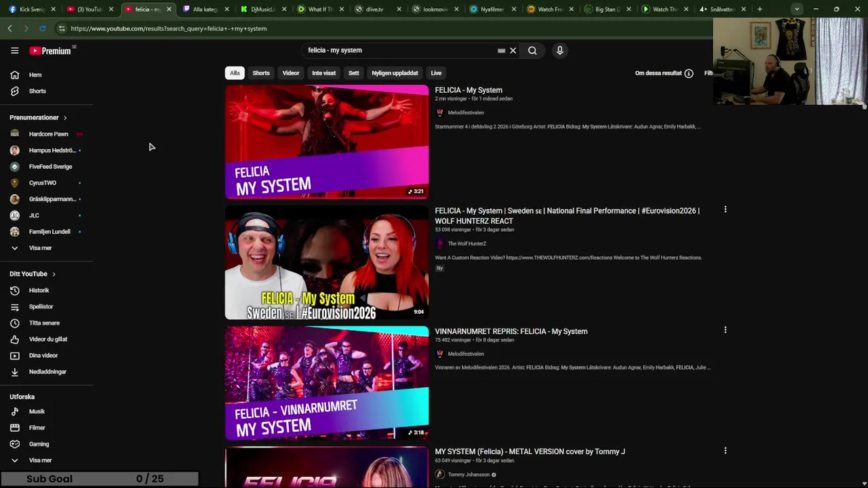Switch to the Kick Sverige browser tab
The height and width of the screenshot is (488, 868).
(x=33, y=9)
